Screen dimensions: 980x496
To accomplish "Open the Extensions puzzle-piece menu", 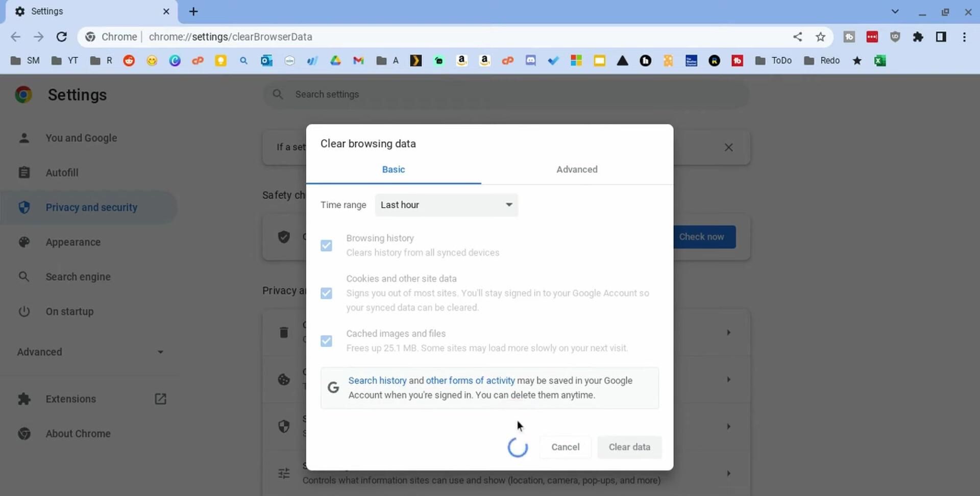I will click(918, 37).
